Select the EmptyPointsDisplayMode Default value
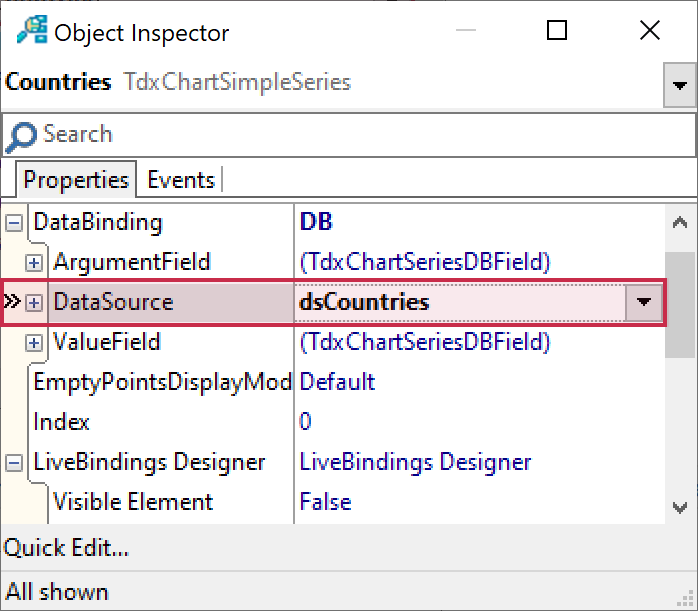The height and width of the screenshot is (611, 698). coord(338,382)
